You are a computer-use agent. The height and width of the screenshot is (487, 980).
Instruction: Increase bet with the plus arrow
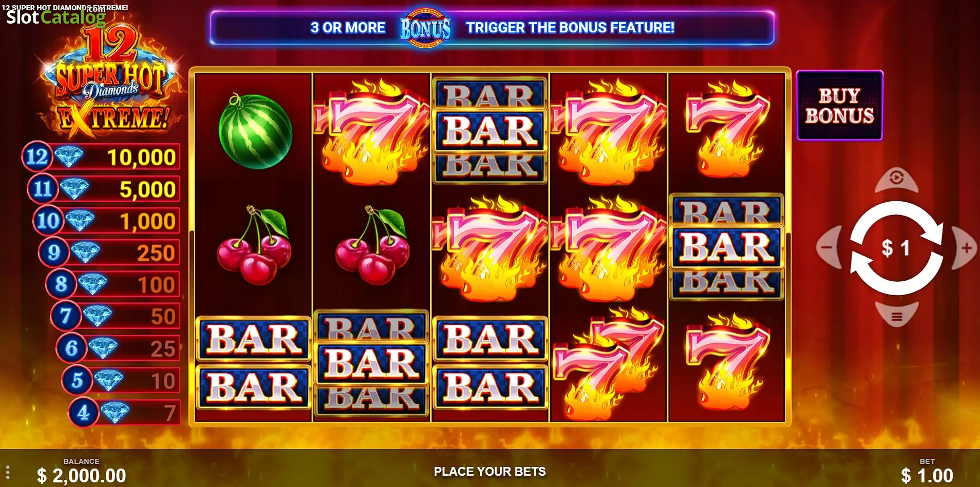(966, 247)
